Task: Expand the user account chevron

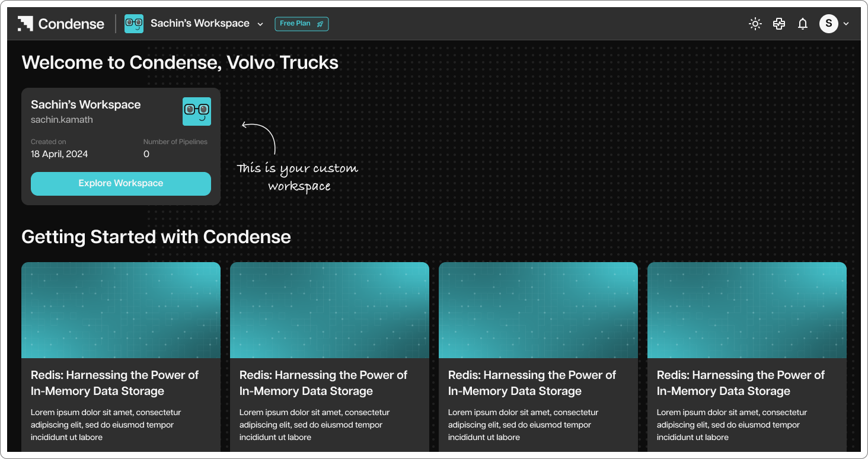Action: click(846, 24)
